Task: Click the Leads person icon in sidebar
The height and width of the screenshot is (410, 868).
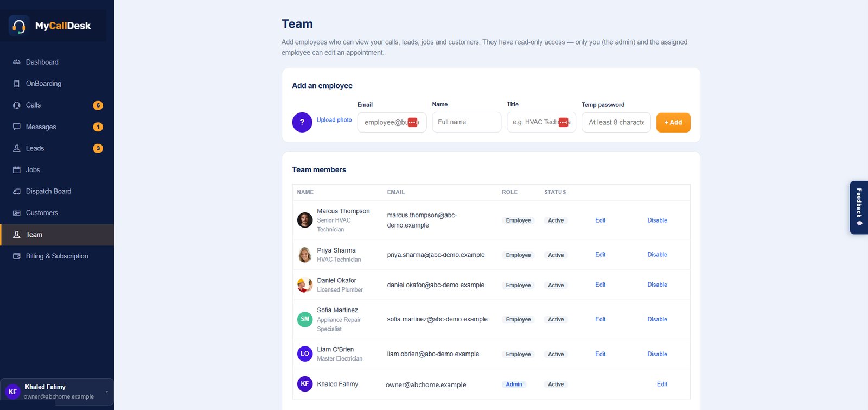Action: pos(17,148)
